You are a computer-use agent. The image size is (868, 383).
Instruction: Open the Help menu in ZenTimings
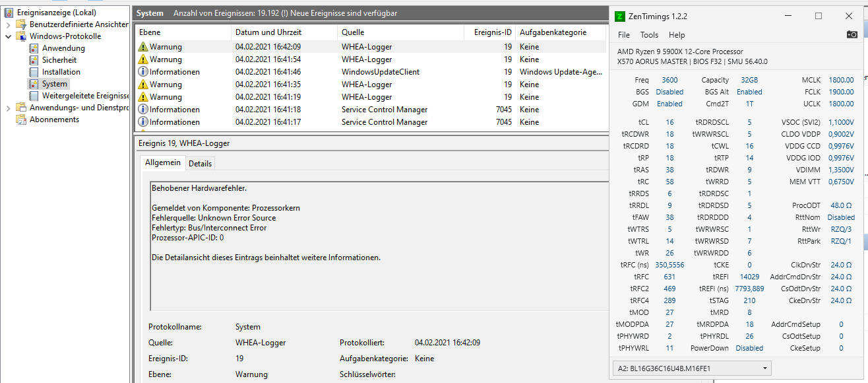[x=677, y=35]
